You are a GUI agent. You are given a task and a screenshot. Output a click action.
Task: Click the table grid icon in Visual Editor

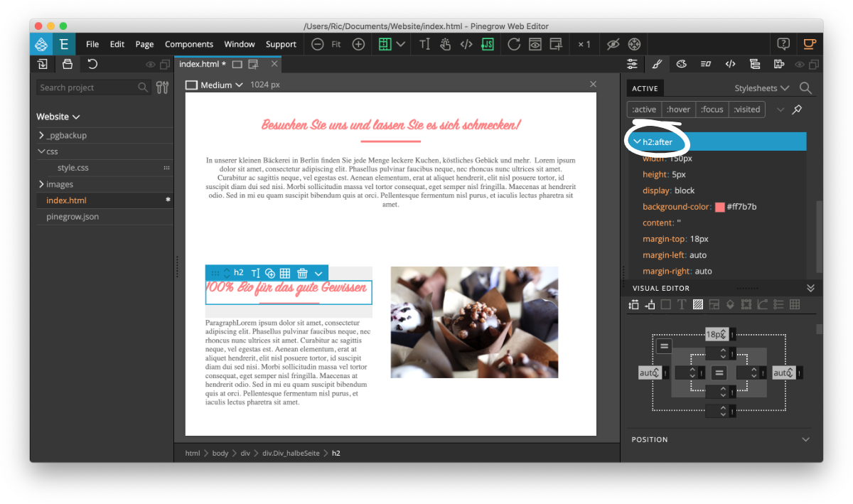pos(795,305)
